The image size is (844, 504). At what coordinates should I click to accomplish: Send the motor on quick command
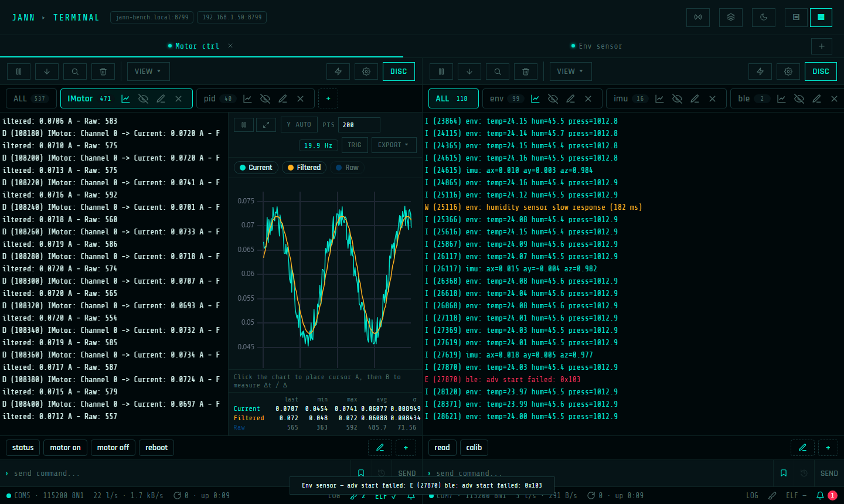click(x=65, y=448)
